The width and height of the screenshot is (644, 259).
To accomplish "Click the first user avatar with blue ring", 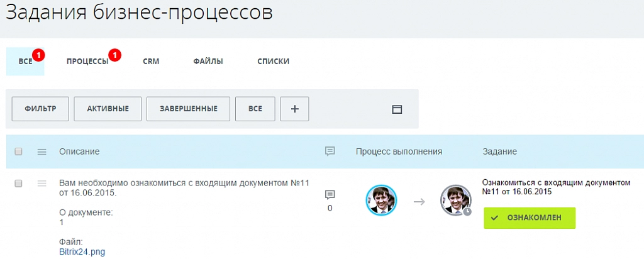I will coord(381,201).
